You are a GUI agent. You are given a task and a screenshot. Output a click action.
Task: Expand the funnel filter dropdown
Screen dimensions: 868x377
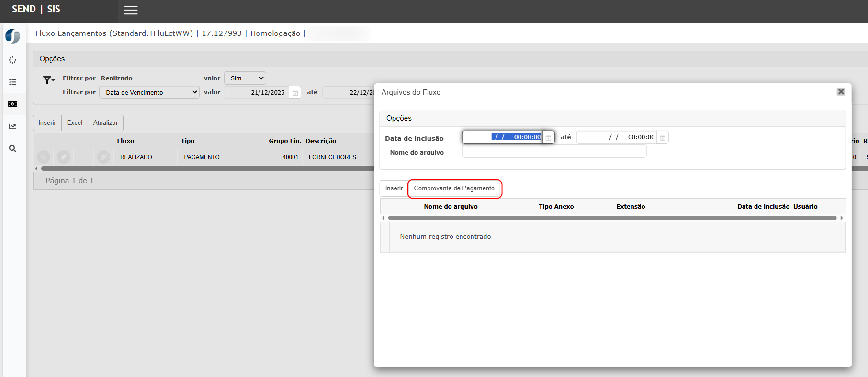tap(48, 80)
